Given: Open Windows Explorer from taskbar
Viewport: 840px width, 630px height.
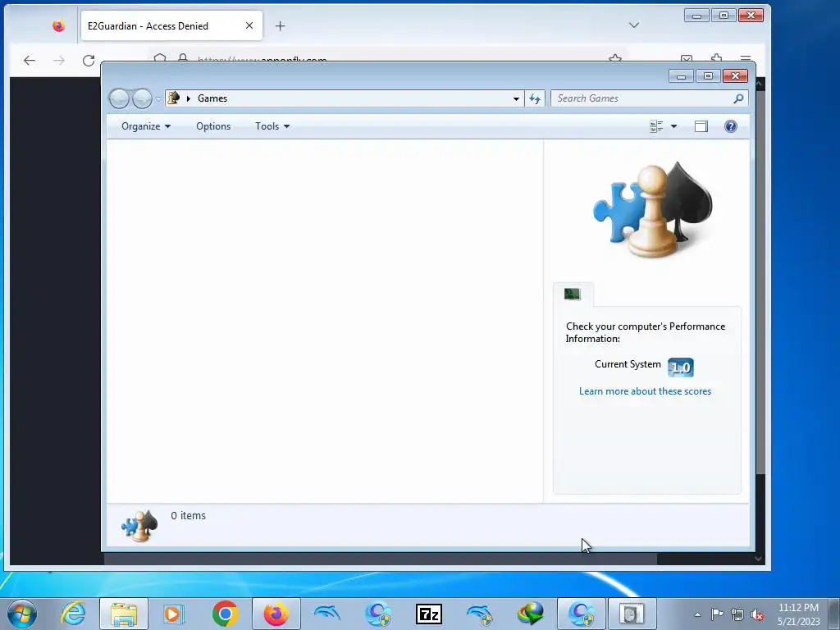Looking at the screenshot, I should (124, 614).
